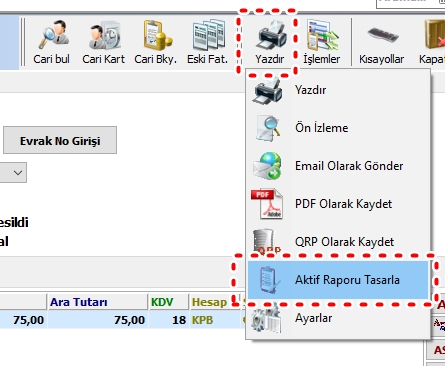
Task: Click the Yazdır printer toolbar button
Action: (270, 42)
